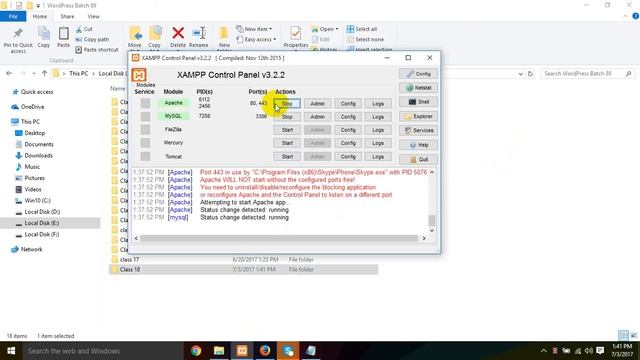640x360 pixels.
Task: View Apache Logs
Action: (x=378, y=104)
